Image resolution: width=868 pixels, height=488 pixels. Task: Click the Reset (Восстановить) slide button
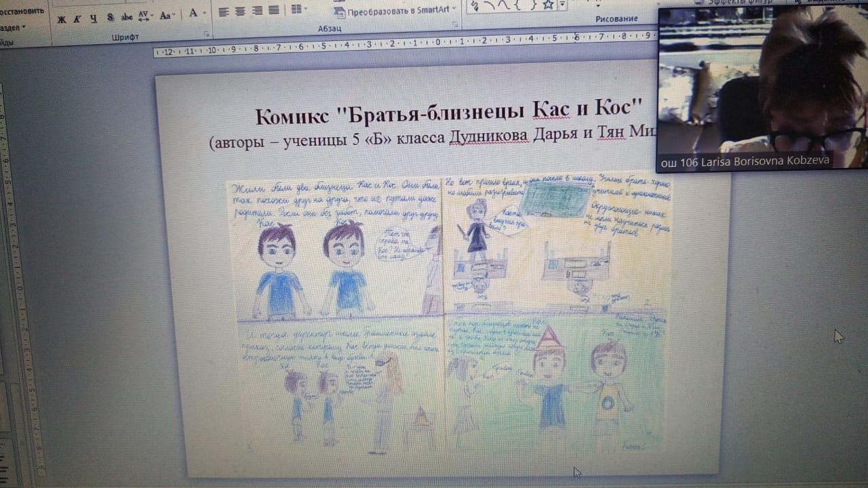(x=22, y=12)
